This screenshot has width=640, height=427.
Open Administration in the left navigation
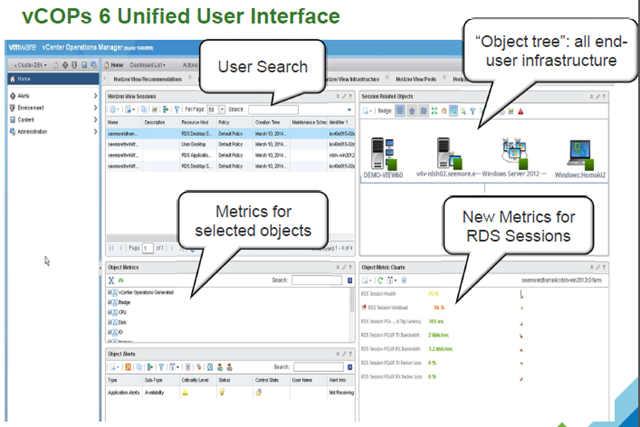[x=32, y=131]
